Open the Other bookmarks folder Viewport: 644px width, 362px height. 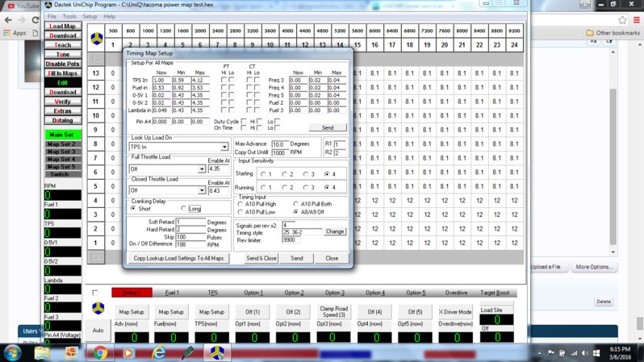tap(613, 33)
